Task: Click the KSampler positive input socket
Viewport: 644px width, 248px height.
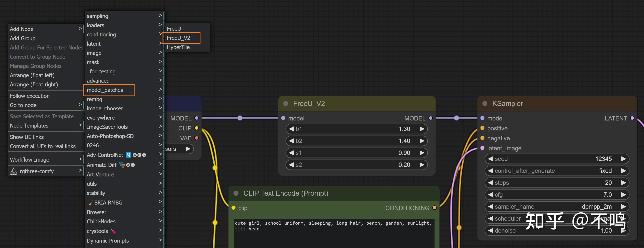Action: tap(483, 128)
